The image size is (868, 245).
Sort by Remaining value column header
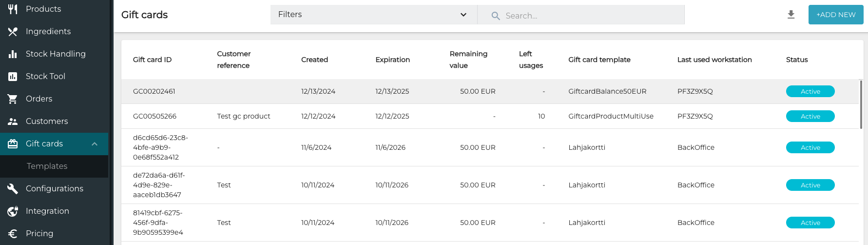pos(468,60)
